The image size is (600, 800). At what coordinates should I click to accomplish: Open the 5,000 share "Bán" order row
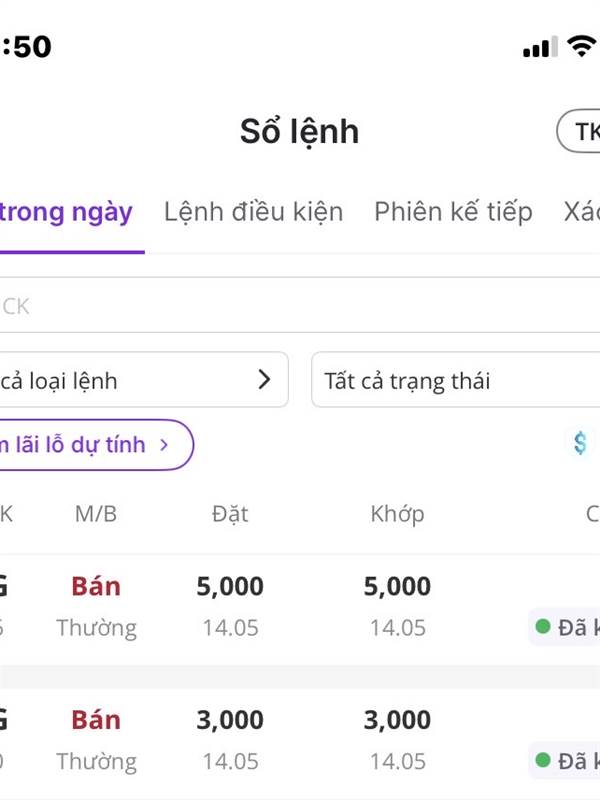(300, 606)
